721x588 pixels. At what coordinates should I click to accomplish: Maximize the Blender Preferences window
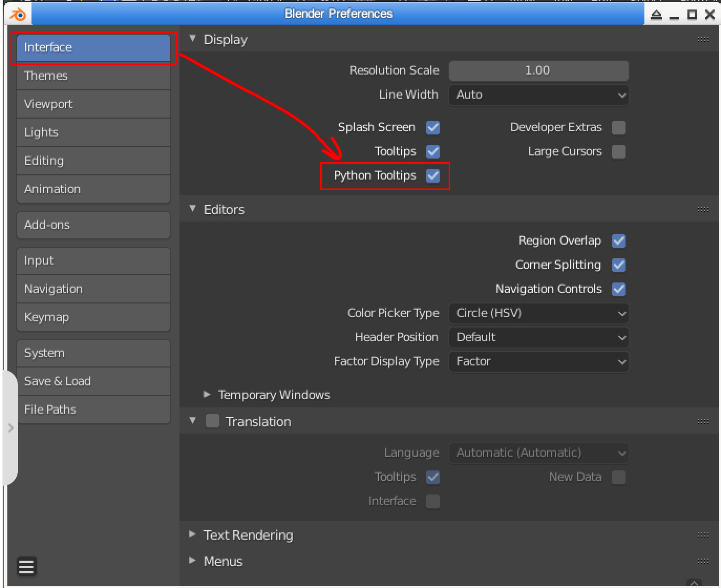pos(692,15)
